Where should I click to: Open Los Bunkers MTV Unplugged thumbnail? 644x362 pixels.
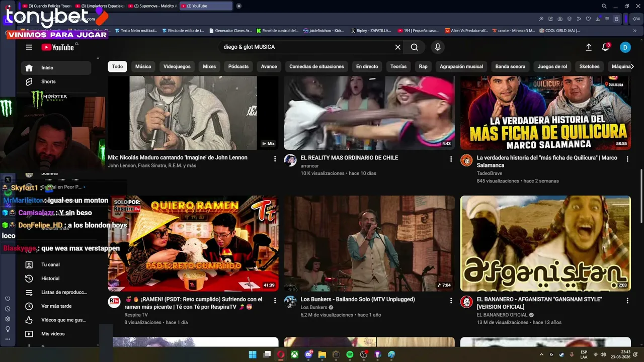(369, 243)
